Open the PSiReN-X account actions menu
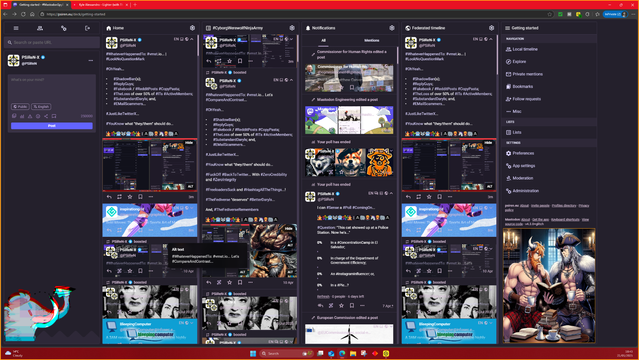Image resolution: width=639 pixels, height=360 pixels. pos(90,60)
